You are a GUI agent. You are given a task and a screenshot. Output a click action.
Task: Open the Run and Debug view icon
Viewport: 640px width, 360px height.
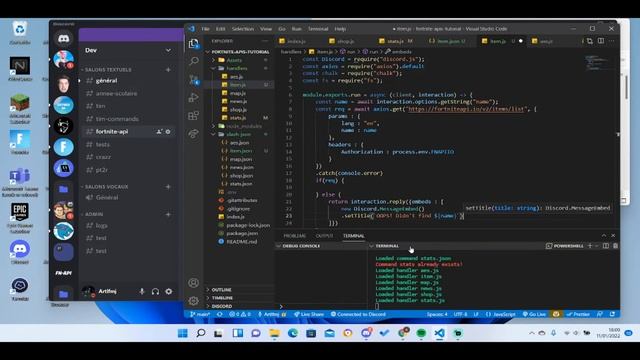[x=194, y=98]
